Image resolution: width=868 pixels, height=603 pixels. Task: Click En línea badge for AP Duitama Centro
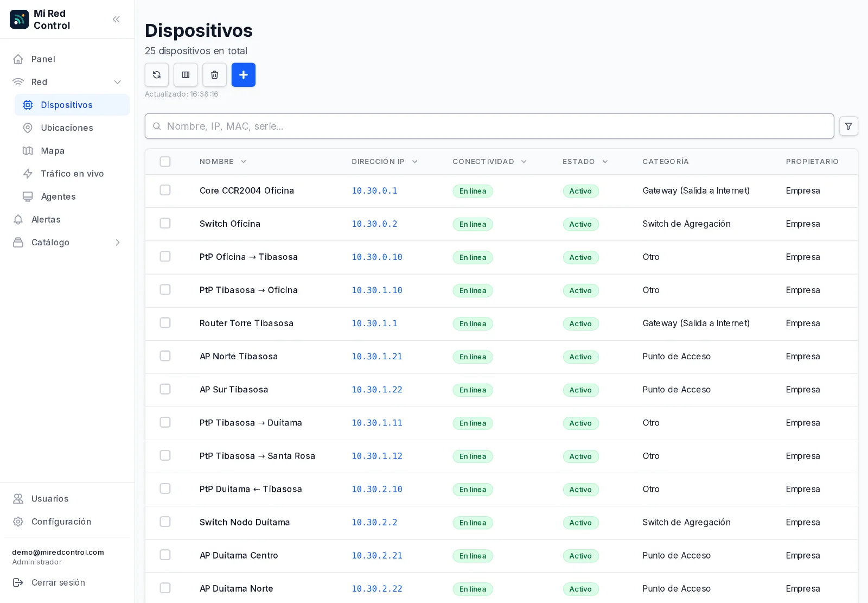pos(473,556)
